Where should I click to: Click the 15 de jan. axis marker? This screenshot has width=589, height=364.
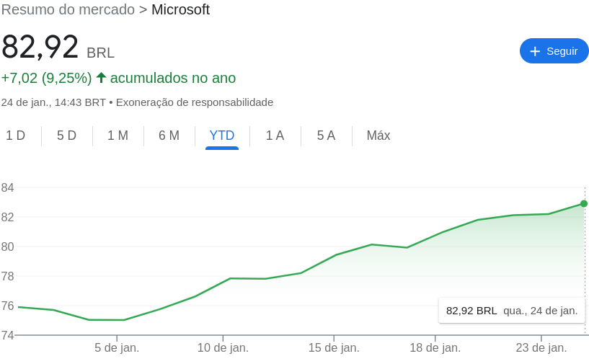tap(334, 347)
